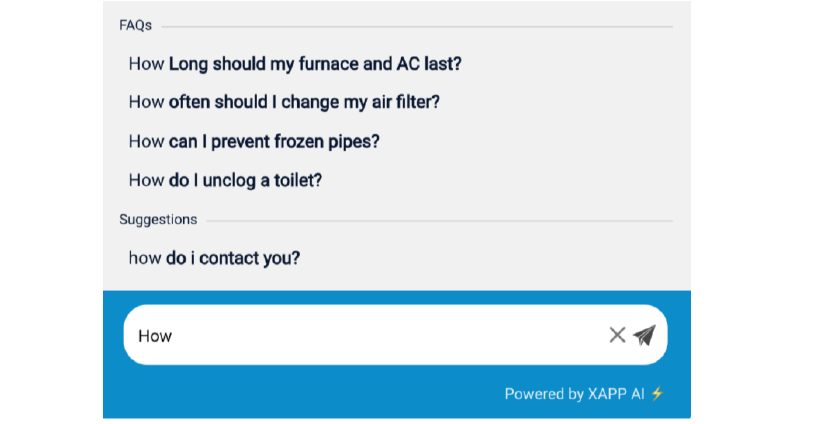Select the furnace and AC lifespan FAQ
Screen dimensions: 836x424
tap(295, 64)
